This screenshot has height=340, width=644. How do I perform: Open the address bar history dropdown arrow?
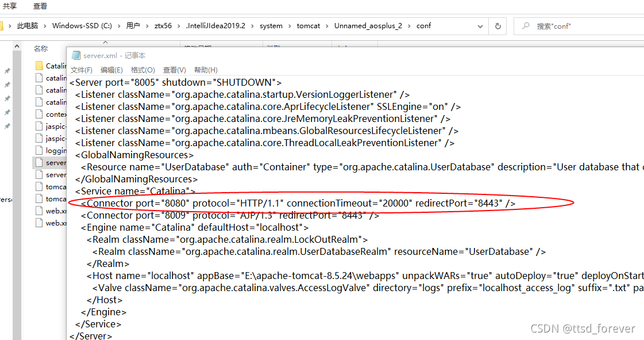click(480, 26)
